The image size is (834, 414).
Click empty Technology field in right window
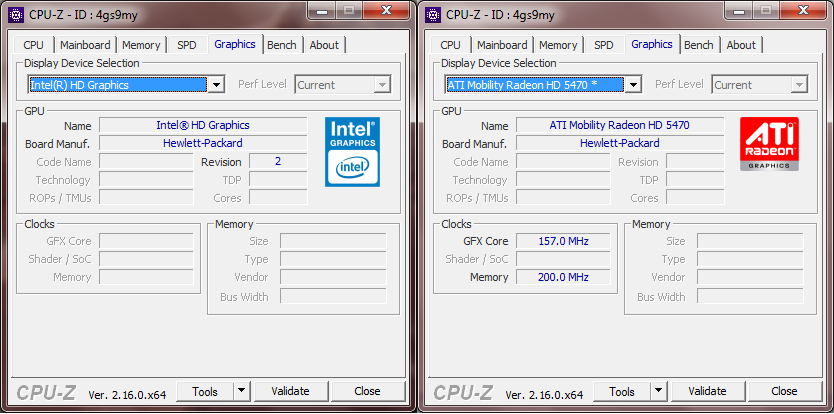(564, 179)
